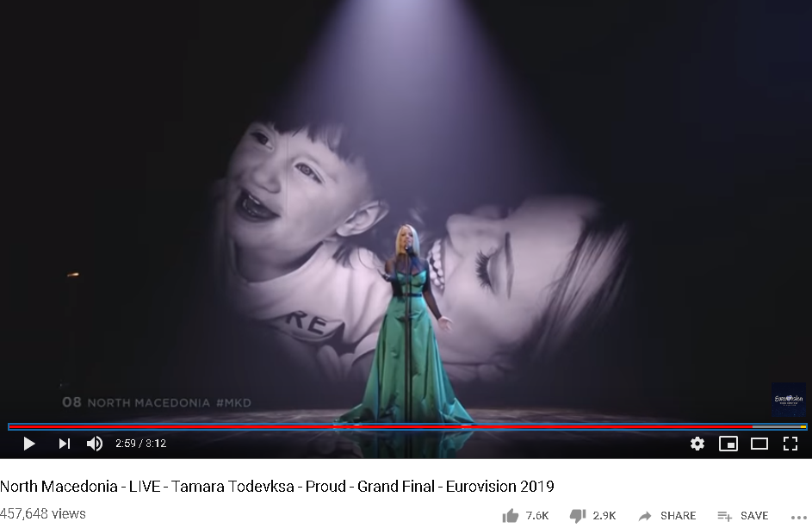
Task: Dislike the video with thumbs down
Action: click(578, 516)
